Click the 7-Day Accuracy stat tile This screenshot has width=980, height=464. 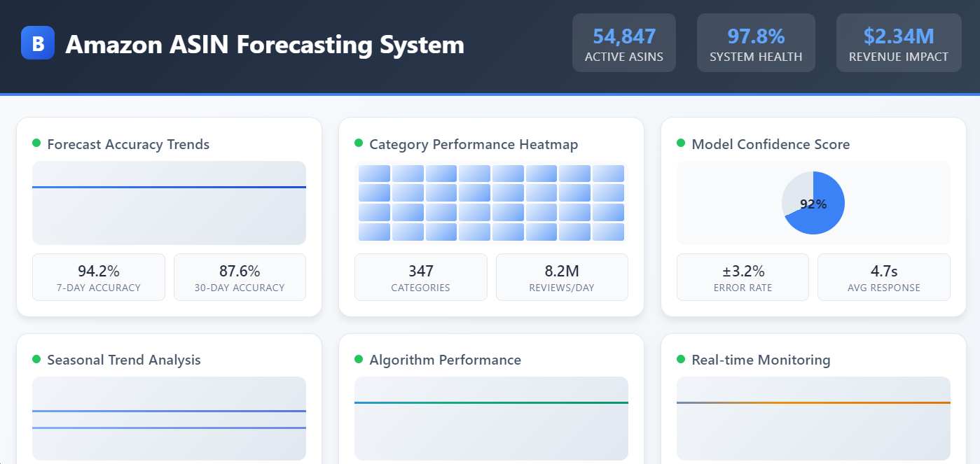[x=98, y=276]
